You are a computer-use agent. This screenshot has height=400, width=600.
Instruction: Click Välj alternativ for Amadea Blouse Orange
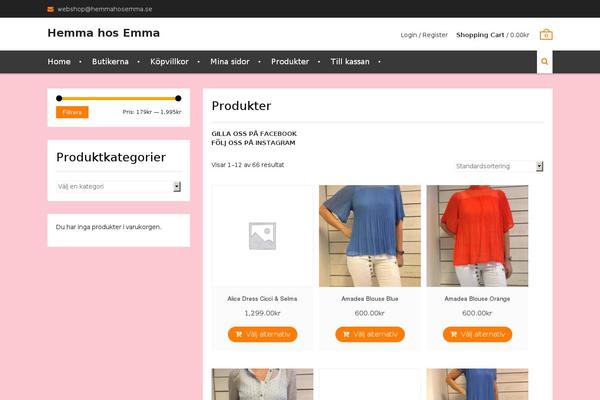pos(478,334)
